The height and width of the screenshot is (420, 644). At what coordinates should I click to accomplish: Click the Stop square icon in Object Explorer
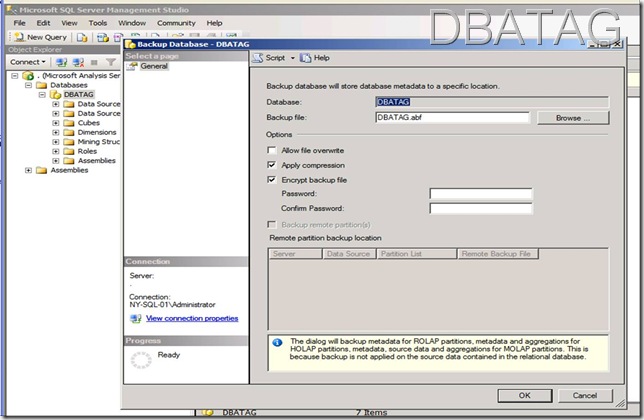coord(94,62)
